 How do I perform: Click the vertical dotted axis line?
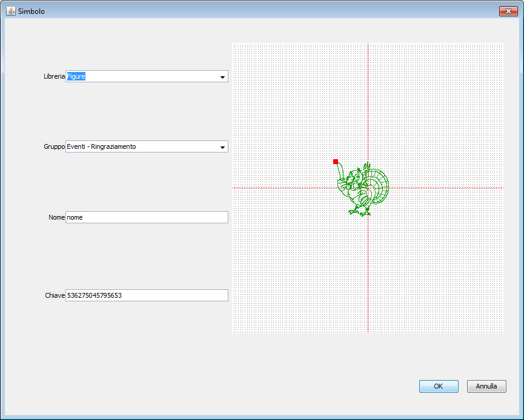tap(368, 272)
